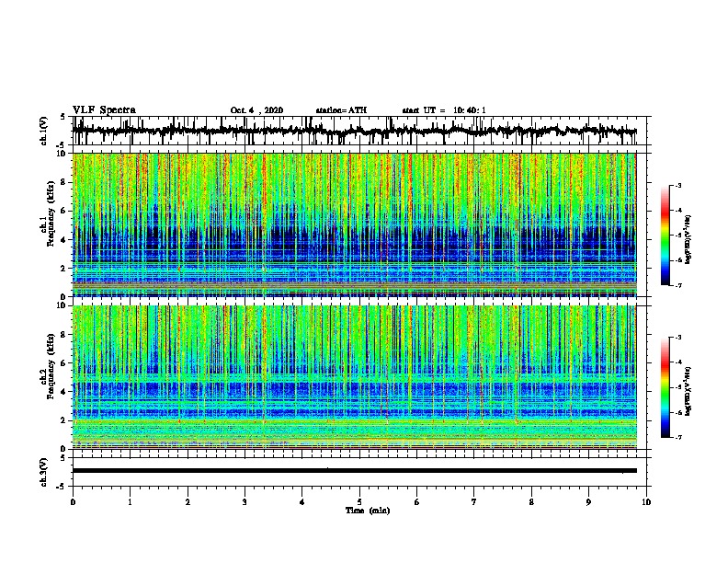Image resolution: width=728 pixels, height=563 pixels.
Task: Click the "-7" tick on ch.1 colorbar
Action: point(678,285)
